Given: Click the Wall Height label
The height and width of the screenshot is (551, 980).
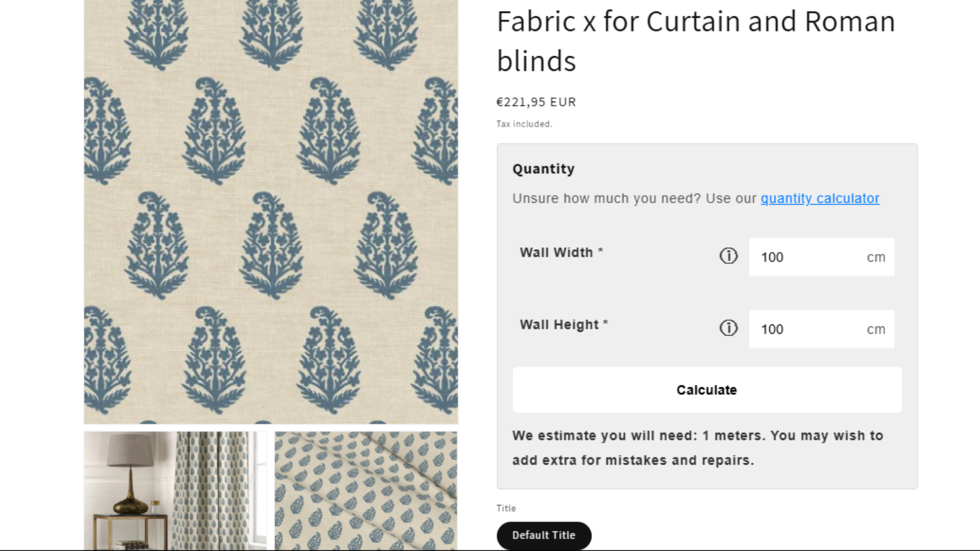Looking at the screenshot, I should pyautogui.click(x=559, y=324).
